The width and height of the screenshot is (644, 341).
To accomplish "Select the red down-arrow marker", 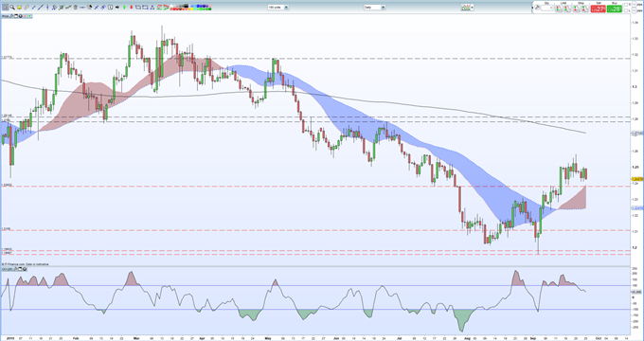I will click(131, 7).
